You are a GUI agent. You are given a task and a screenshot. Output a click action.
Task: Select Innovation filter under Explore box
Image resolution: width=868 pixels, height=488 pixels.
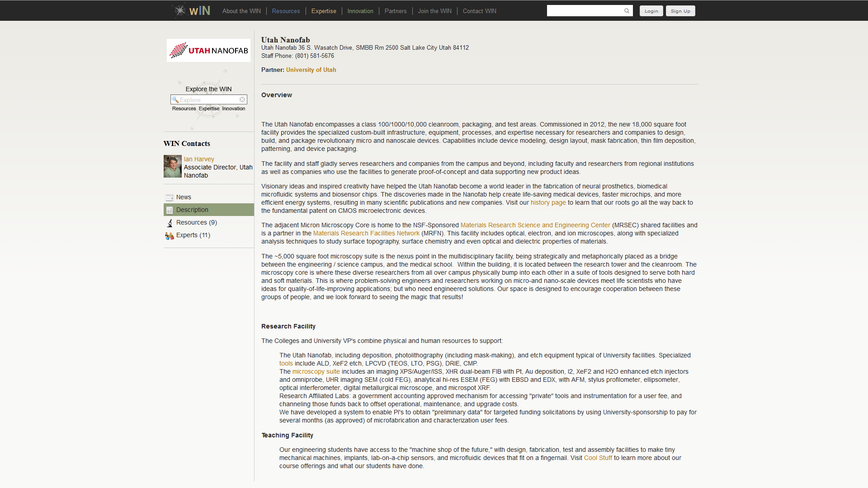(x=234, y=108)
